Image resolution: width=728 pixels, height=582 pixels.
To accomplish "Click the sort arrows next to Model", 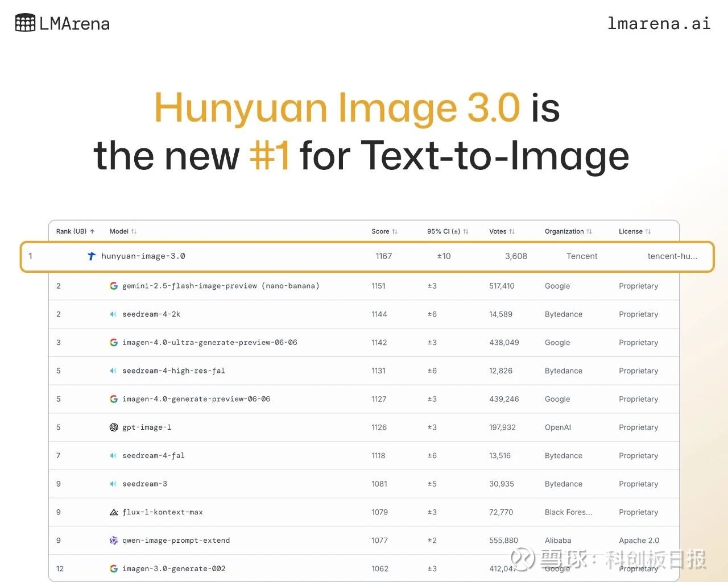I will click(134, 231).
